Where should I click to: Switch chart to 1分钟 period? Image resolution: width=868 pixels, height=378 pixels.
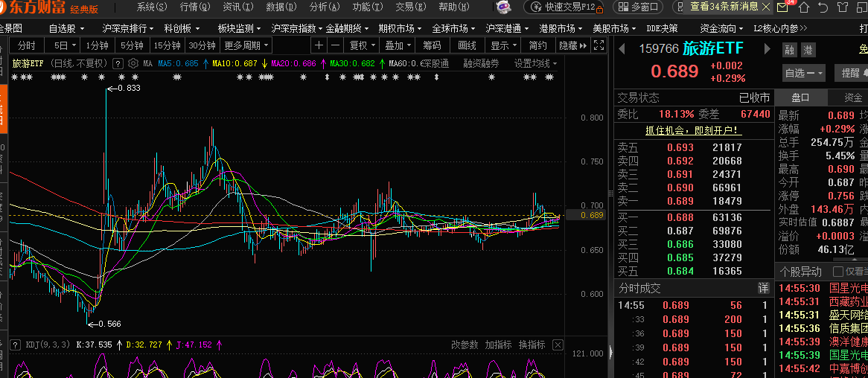(97, 45)
